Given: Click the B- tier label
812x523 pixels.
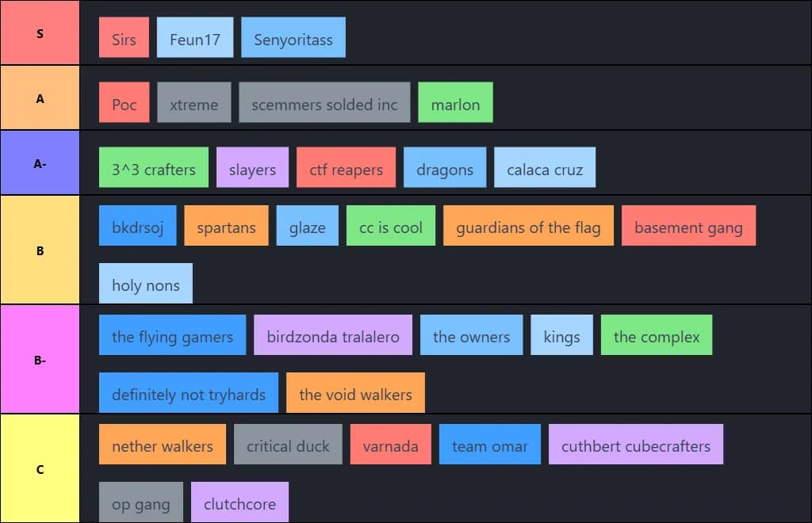Looking at the screenshot, I should click(x=40, y=360).
